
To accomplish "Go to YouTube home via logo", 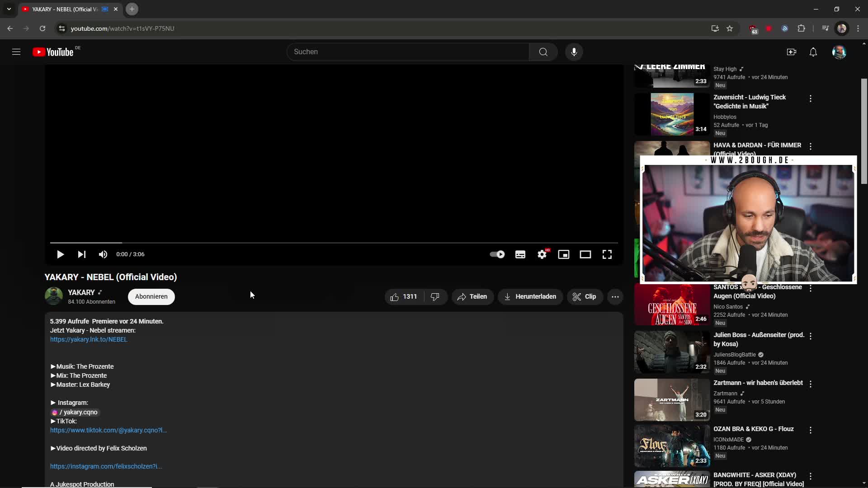I will [53, 52].
